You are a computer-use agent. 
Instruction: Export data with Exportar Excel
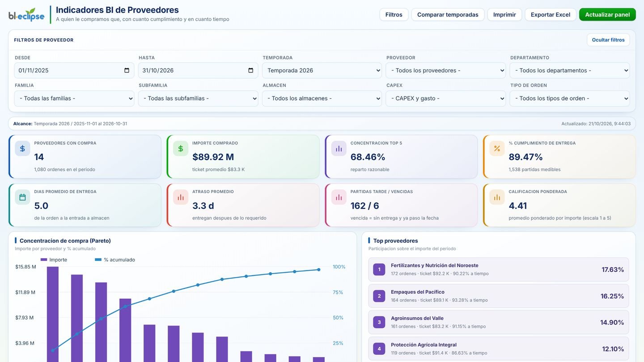(551, 15)
